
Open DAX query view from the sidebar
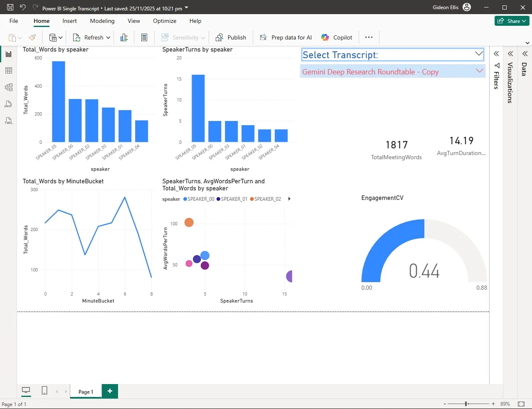(x=8, y=104)
